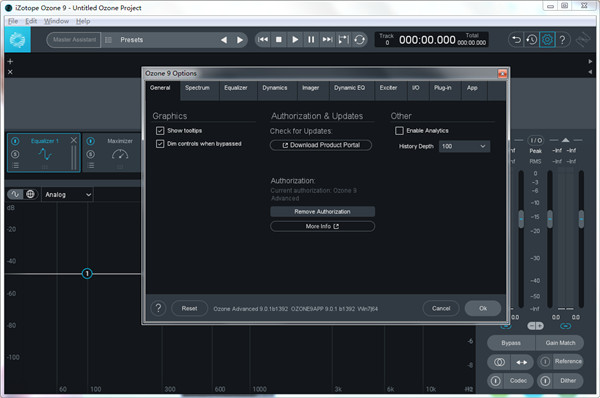Viewport: 600px width, 398px height.
Task: Add a track with the plus icon
Action: point(10,61)
